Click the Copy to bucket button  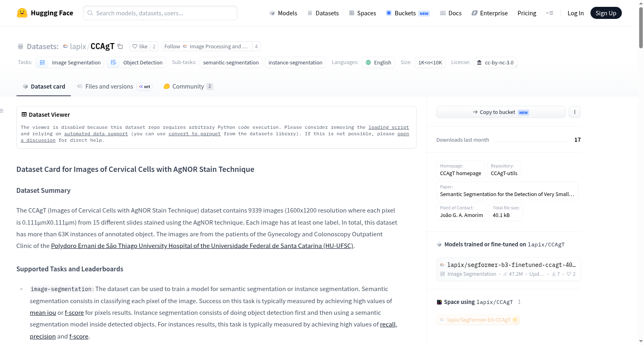[x=501, y=112]
